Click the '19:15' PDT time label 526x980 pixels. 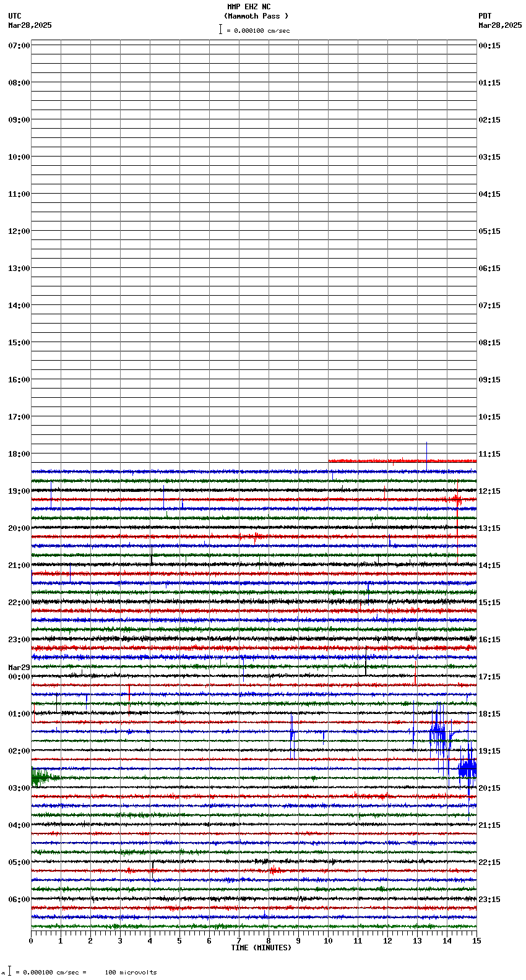(489, 751)
